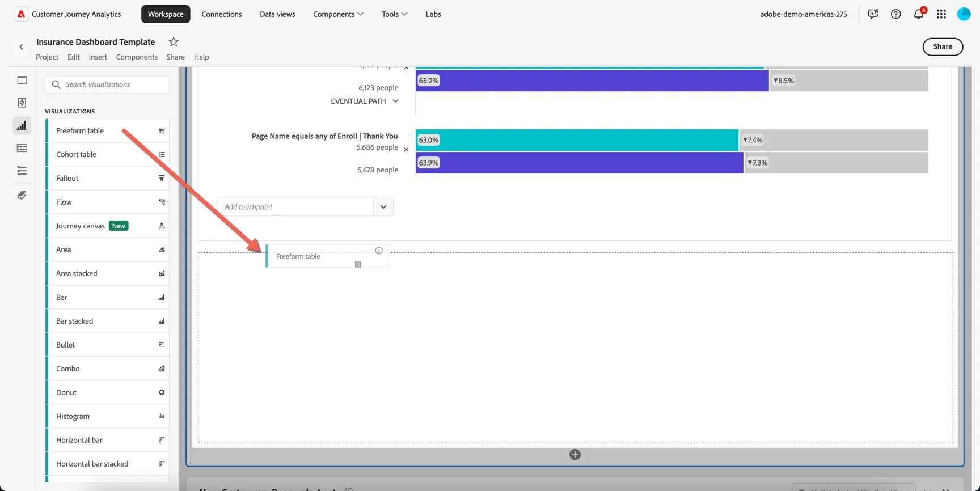The image size is (980, 491).
Task: Open the Edit menu
Action: pyautogui.click(x=74, y=57)
